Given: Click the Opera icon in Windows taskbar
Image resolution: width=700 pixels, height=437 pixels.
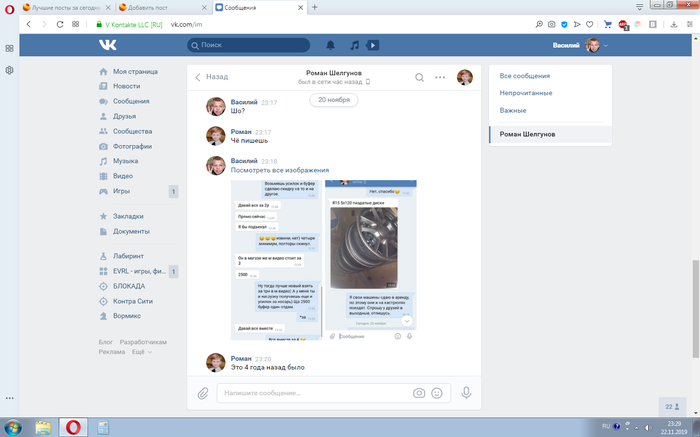Looking at the screenshot, I should tap(73, 426).
